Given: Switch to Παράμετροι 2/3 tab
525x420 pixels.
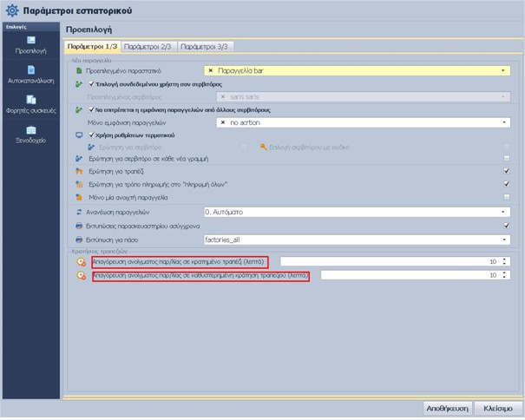Looking at the screenshot, I should pos(148,46).
